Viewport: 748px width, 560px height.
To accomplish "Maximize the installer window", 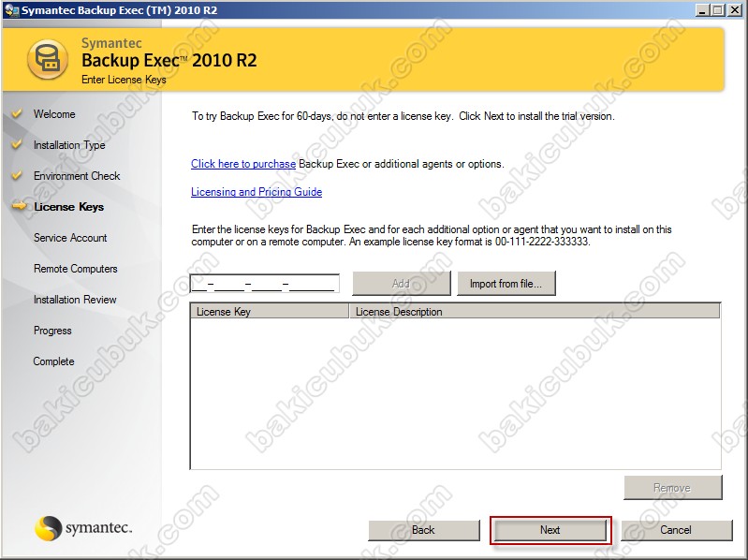I will [x=717, y=10].
